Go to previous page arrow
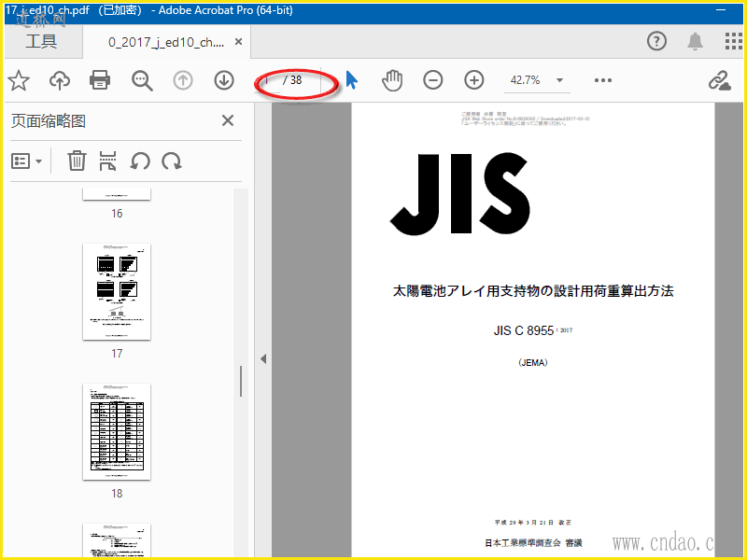The width and height of the screenshot is (747, 560). pyautogui.click(x=183, y=80)
